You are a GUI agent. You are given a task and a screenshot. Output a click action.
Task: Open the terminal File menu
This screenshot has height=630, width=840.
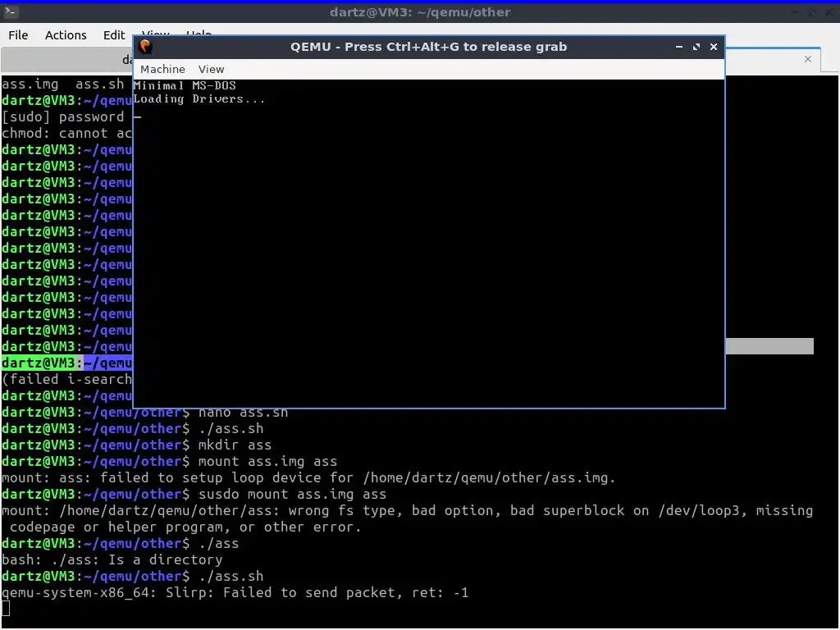18,35
